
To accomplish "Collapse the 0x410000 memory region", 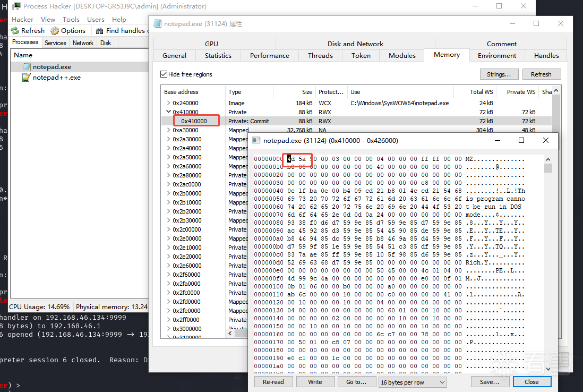I will (168, 112).
